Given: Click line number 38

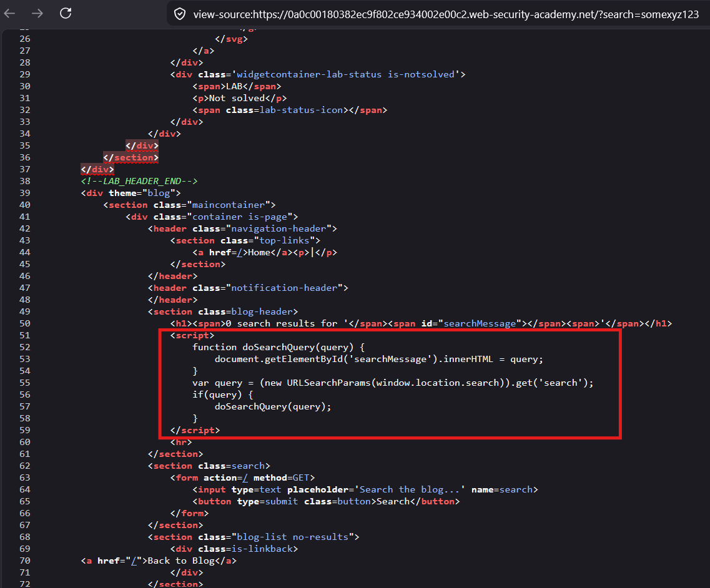Looking at the screenshot, I should pyautogui.click(x=25, y=181).
